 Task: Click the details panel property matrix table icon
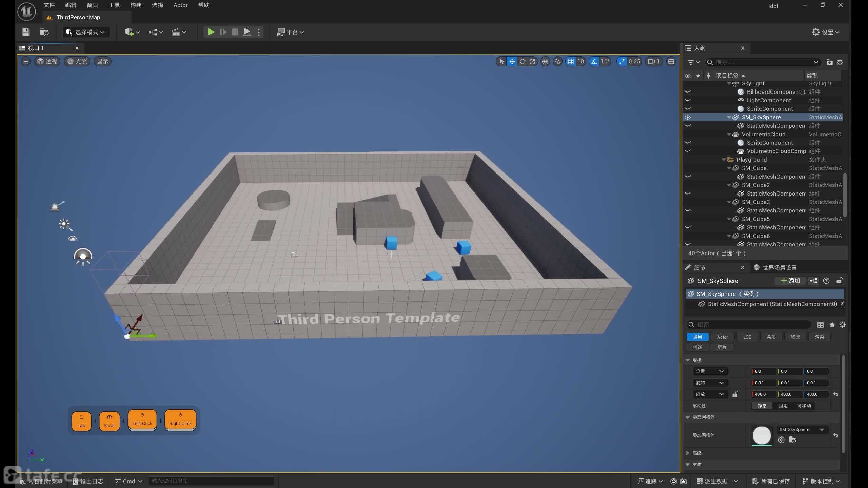click(x=821, y=325)
